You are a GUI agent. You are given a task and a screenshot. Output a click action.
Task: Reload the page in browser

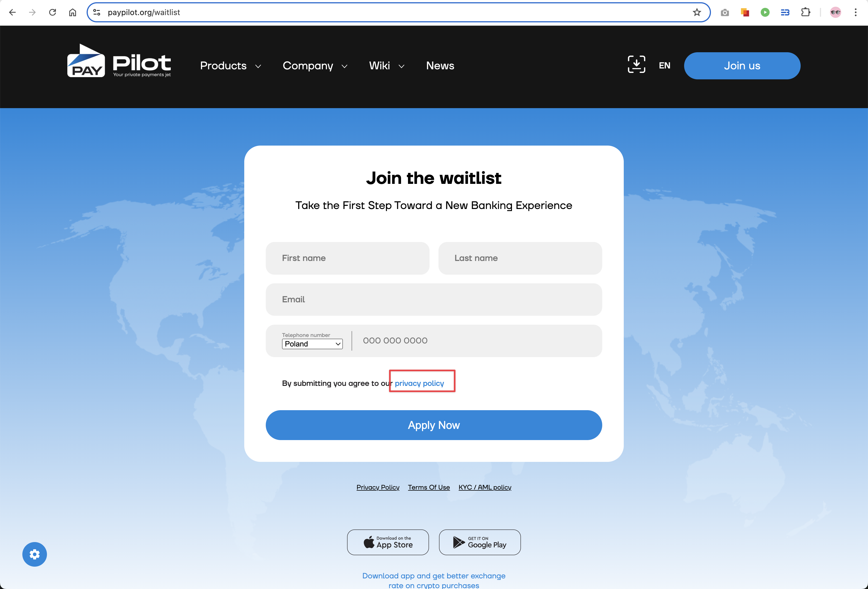53,12
